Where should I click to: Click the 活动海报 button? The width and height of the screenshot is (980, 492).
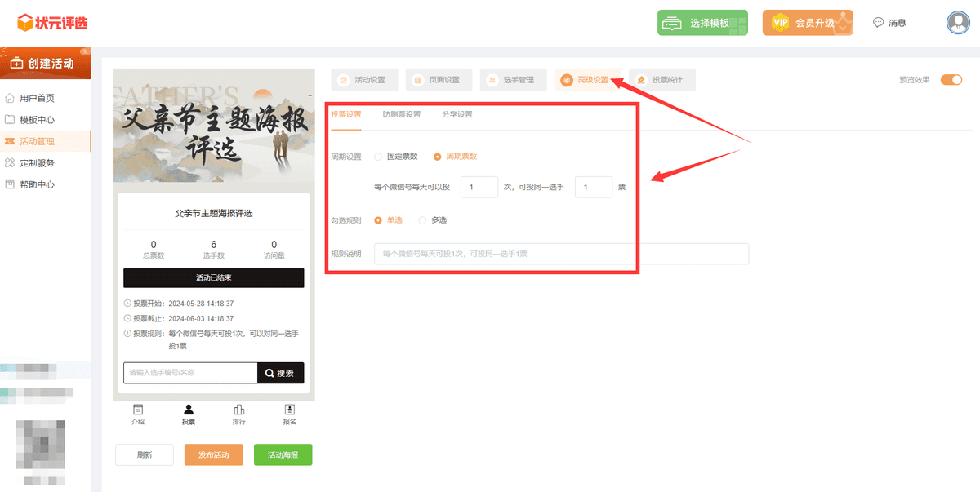[282, 454]
